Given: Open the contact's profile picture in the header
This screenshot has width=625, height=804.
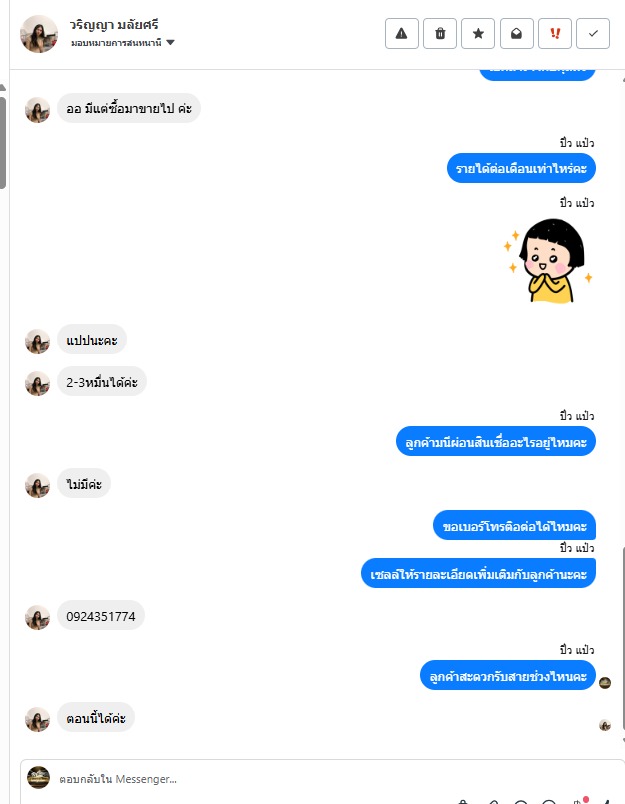Looking at the screenshot, I should pos(38,34).
